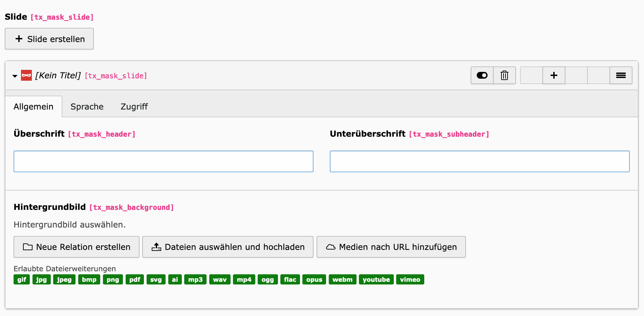Click Neue Relation erstellen button

pos(77,247)
